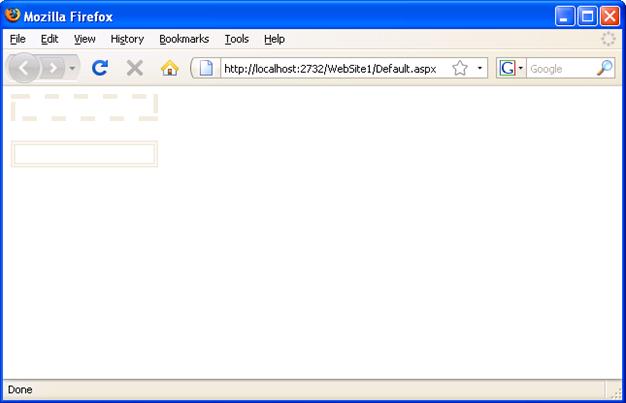This screenshot has width=626, height=403.
Task: Open the Tools menu
Action: (x=237, y=39)
